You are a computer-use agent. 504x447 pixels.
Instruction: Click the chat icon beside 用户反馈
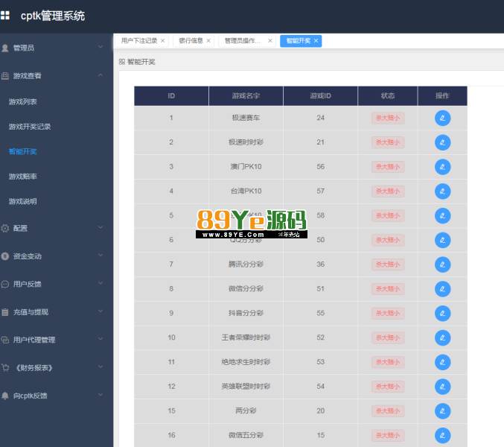click(4, 285)
